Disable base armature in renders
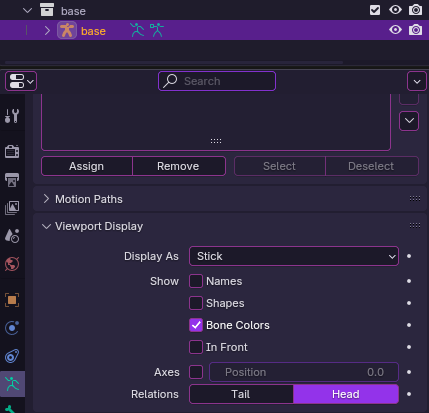Screen dimensions: 429x413 coord(415,30)
